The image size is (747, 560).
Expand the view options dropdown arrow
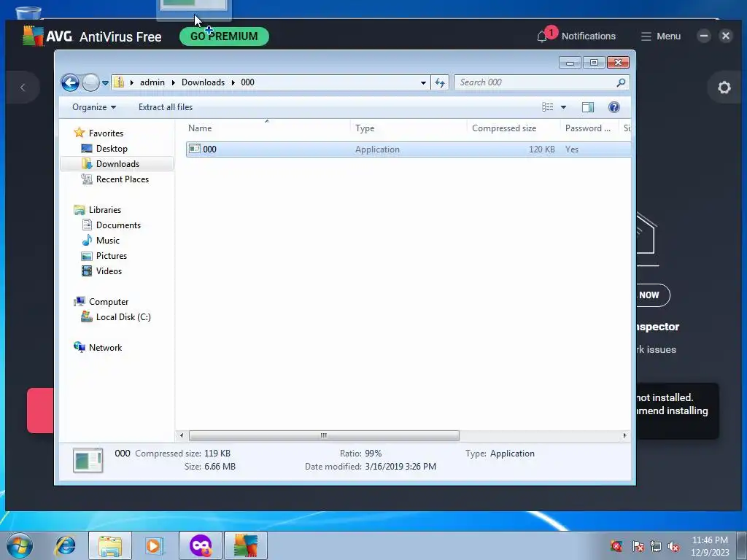tap(563, 107)
